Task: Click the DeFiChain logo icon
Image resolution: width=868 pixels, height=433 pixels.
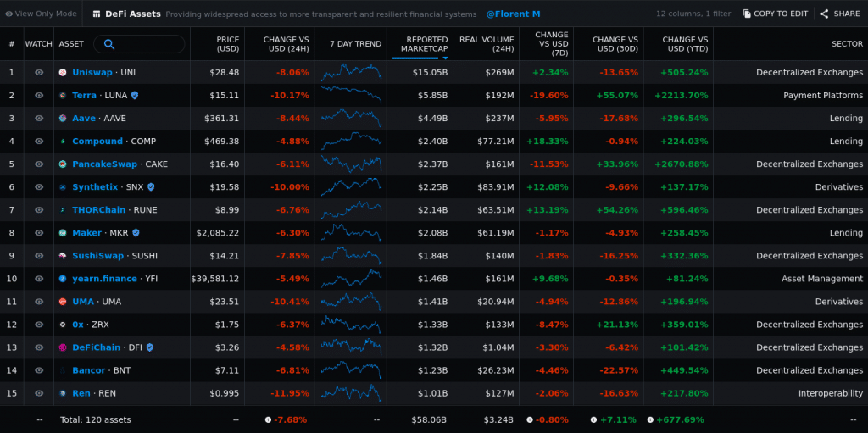Action: click(x=63, y=347)
